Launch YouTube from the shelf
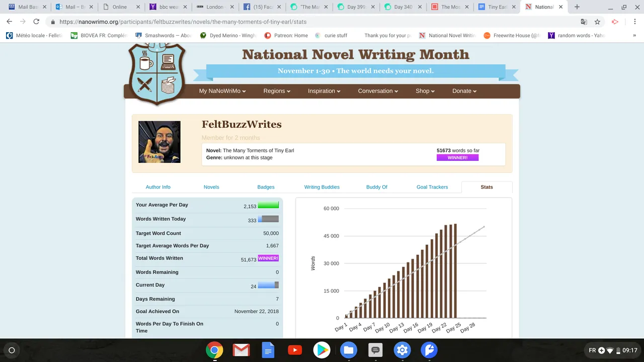The height and width of the screenshot is (362, 644). 295,350
